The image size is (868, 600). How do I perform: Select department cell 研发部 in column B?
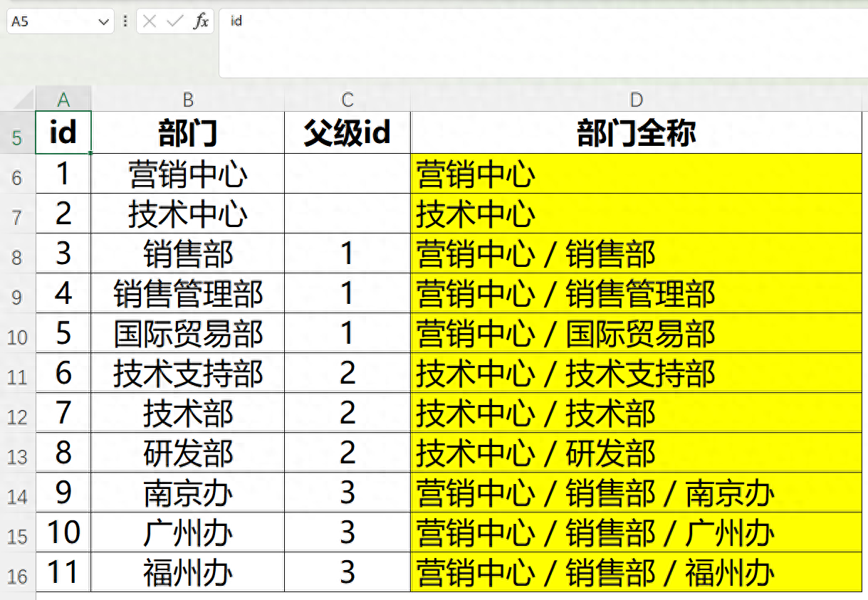188,452
